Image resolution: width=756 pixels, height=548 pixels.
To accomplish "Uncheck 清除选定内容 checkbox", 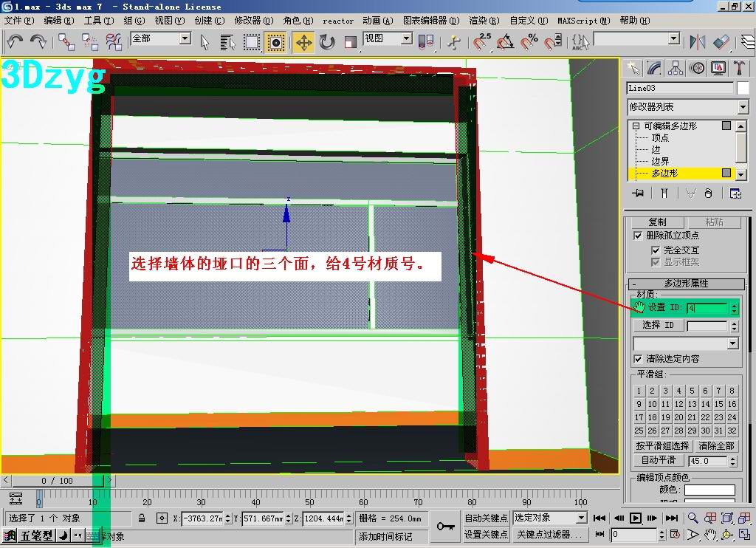I will [x=639, y=359].
